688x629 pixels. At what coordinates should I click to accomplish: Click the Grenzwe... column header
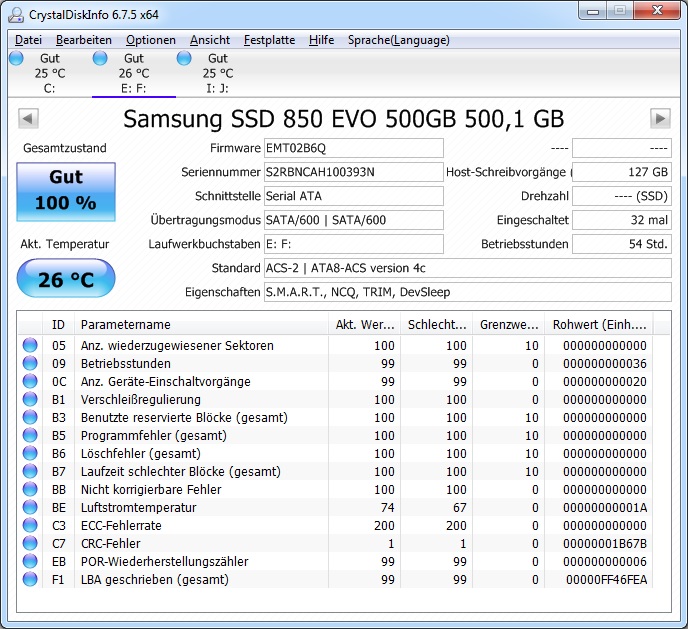509,325
